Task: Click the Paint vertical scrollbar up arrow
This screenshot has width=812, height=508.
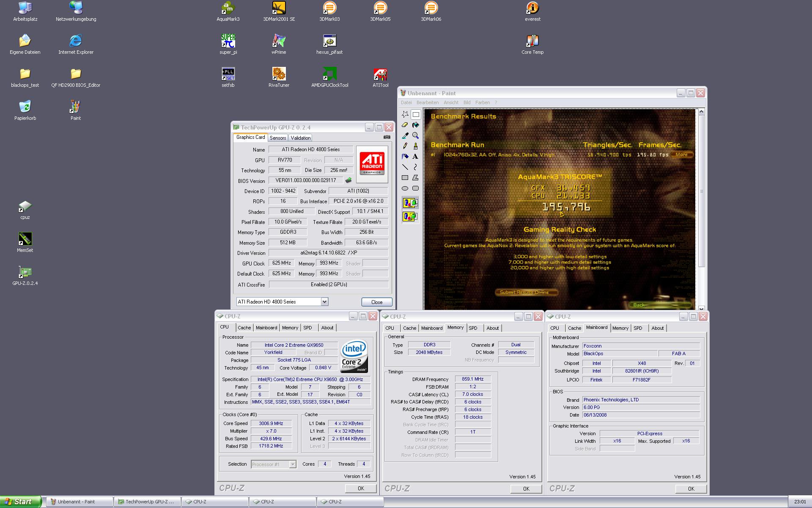Action: click(701, 112)
